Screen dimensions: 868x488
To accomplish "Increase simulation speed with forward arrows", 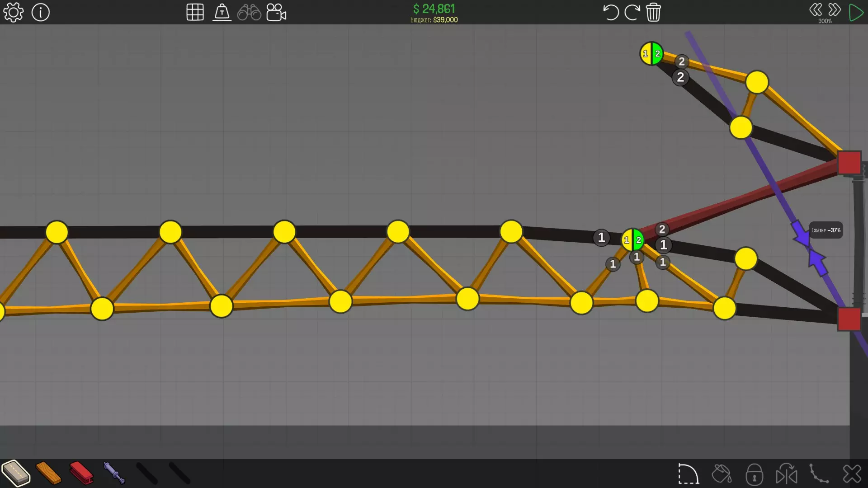I will click(x=835, y=9).
